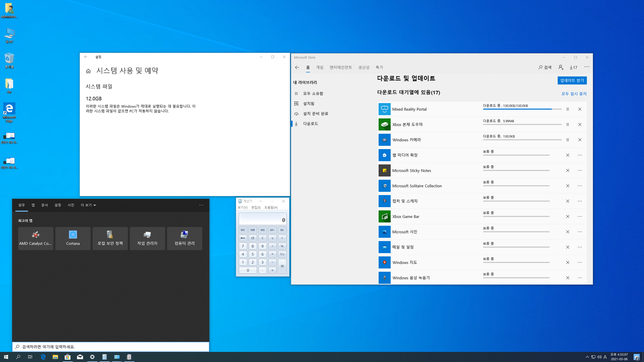Open calculator 편집(E) menu
The height and width of the screenshot is (362, 644).
(x=256, y=208)
